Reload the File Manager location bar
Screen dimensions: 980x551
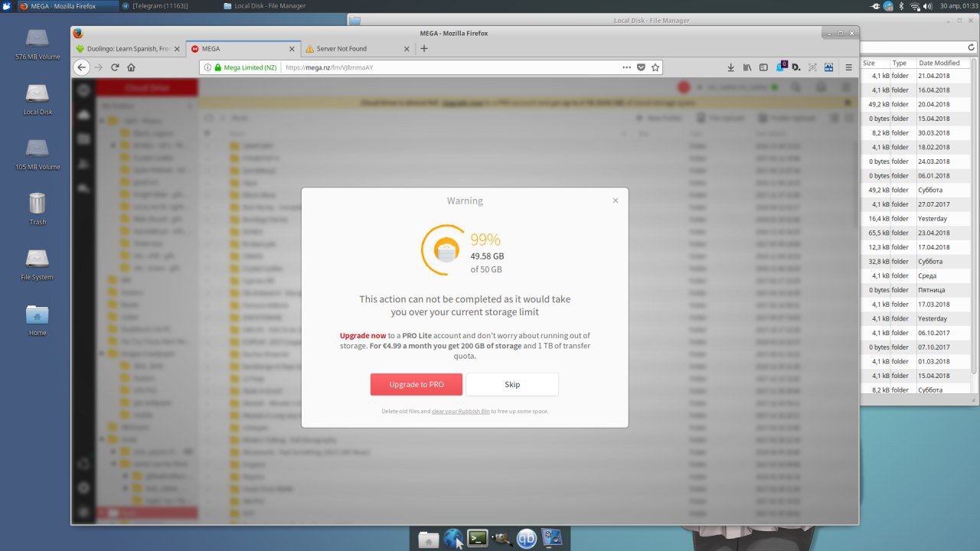click(972, 47)
